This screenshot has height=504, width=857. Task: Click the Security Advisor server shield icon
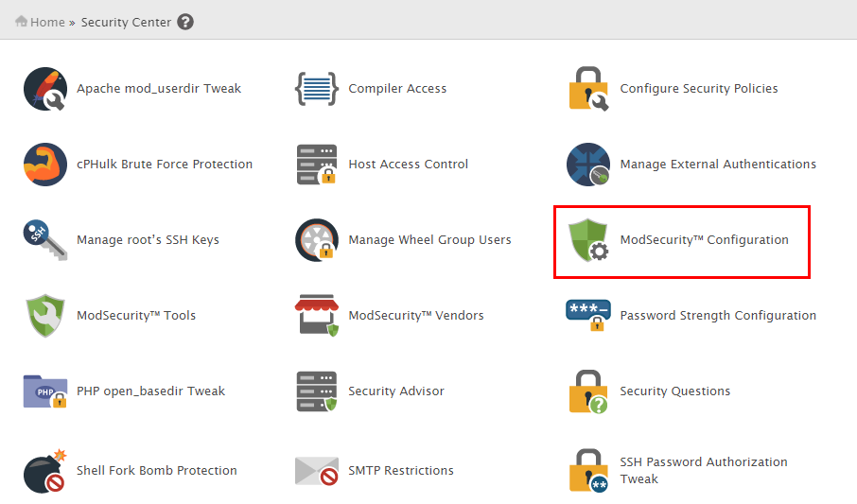click(317, 391)
